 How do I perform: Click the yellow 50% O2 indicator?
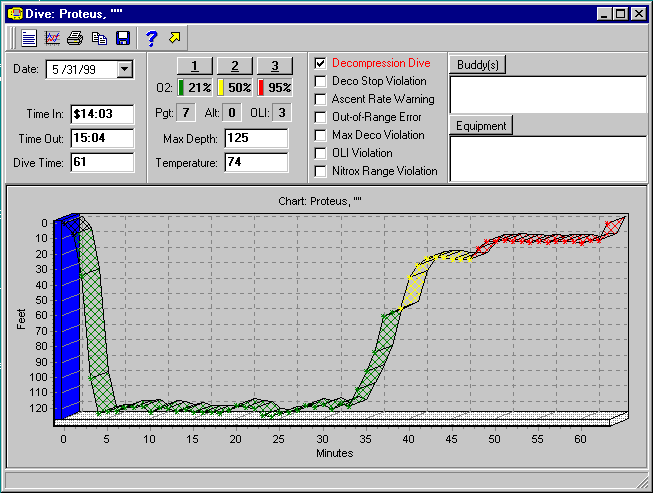click(235, 87)
